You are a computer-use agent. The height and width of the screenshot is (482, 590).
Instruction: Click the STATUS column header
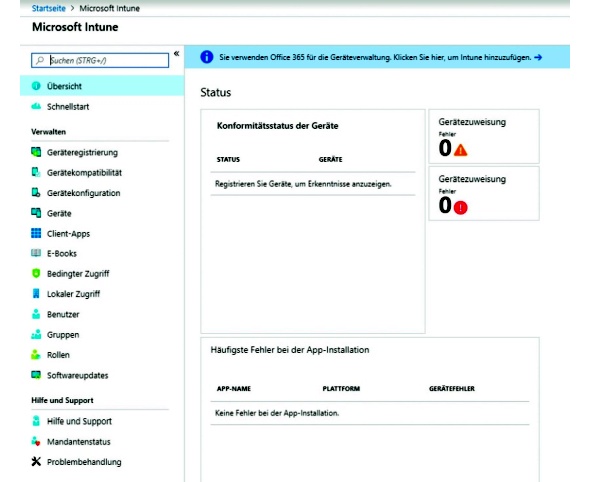[x=228, y=159]
